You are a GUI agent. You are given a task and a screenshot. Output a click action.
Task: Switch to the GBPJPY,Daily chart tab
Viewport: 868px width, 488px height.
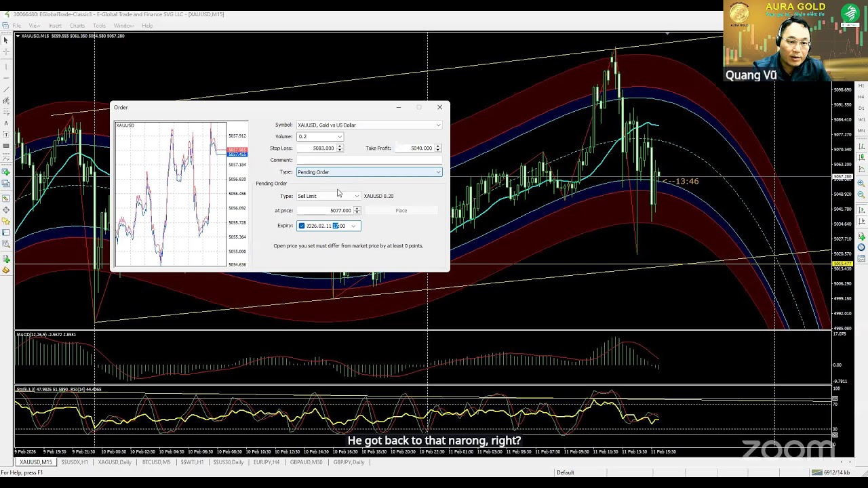tap(349, 462)
